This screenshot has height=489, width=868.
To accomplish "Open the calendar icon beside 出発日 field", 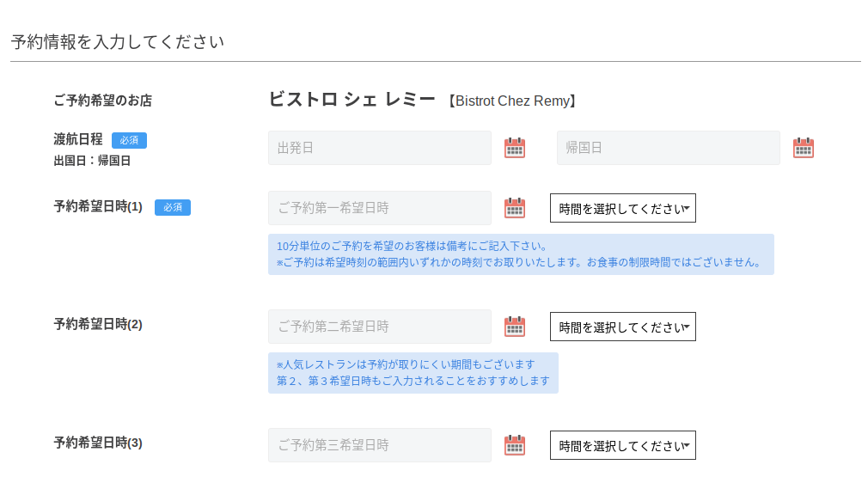I will point(514,148).
